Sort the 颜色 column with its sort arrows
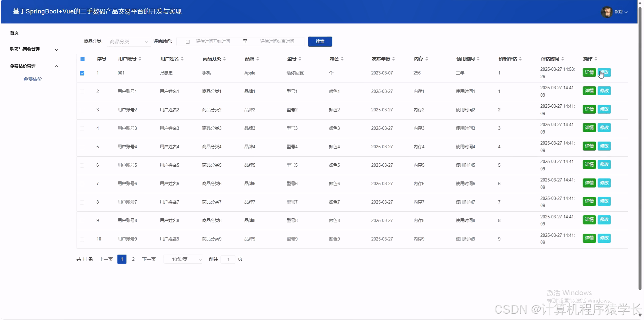Viewport: 644px width, 320px height. (x=342, y=58)
